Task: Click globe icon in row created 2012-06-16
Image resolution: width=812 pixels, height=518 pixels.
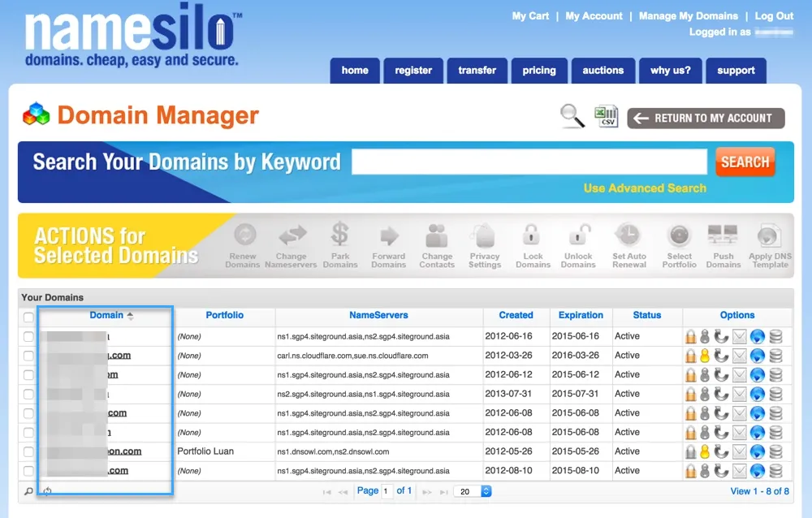Action: (757, 337)
